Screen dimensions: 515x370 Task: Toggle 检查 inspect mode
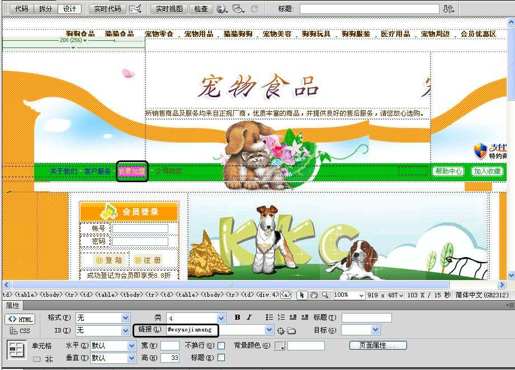(201, 9)
